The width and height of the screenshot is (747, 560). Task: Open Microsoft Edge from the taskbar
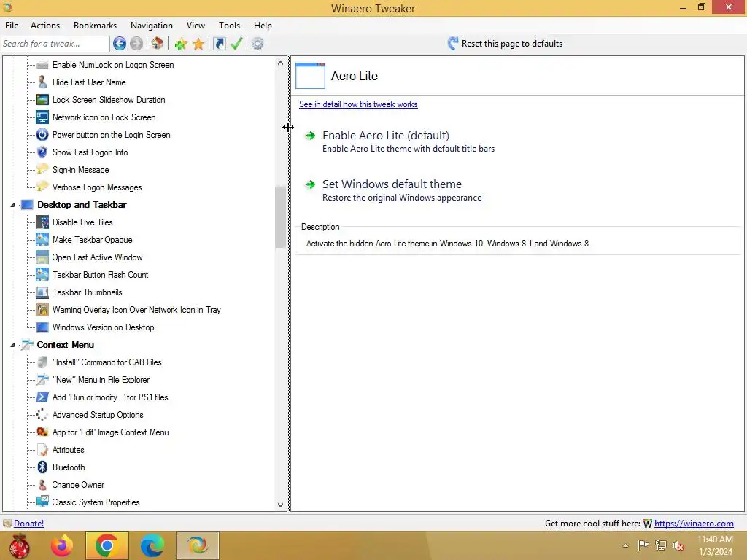point(152,545)
